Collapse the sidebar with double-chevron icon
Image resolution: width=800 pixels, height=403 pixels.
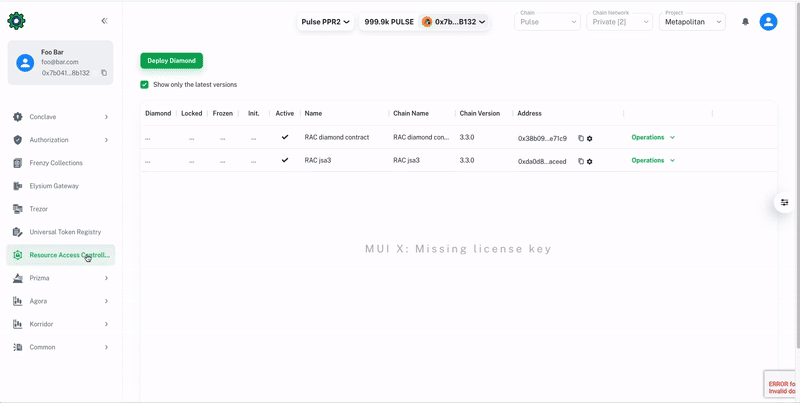pos(105,20)
